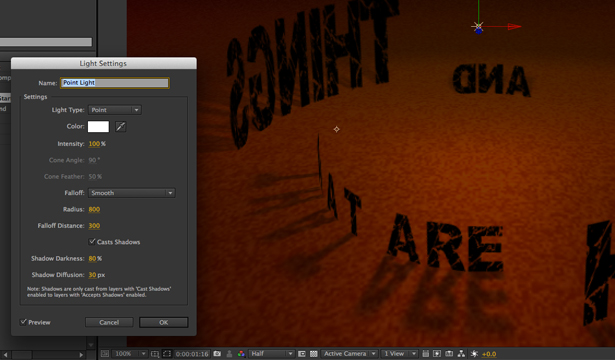Toggle the pixel aspect ratio correction
The width and height of the screenshot is (615, 360).
426,354
